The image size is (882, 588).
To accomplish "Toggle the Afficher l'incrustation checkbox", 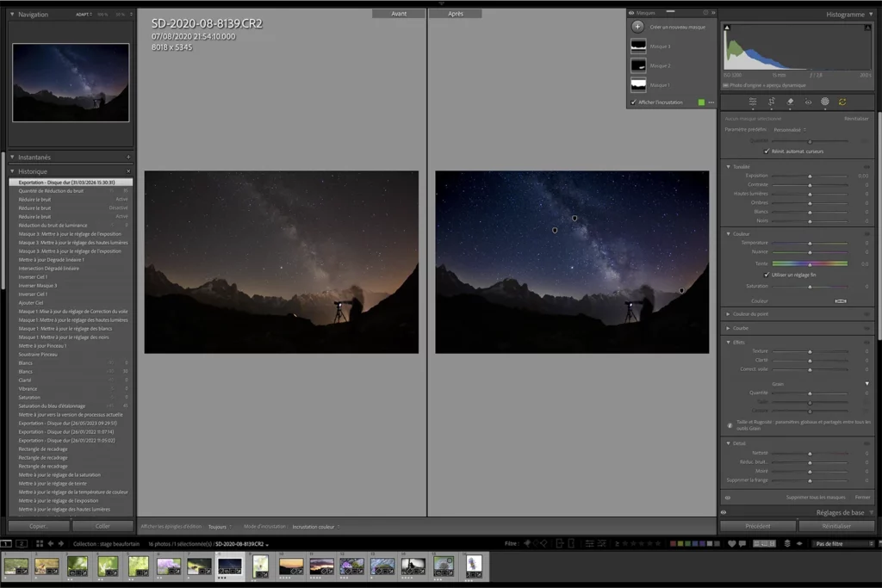I will 633,102.
